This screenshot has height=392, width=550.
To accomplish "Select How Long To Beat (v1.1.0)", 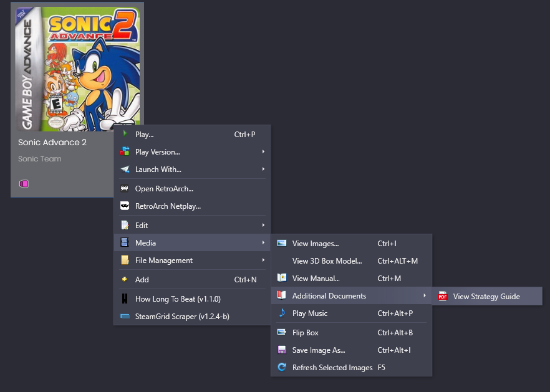I will 192,299.
